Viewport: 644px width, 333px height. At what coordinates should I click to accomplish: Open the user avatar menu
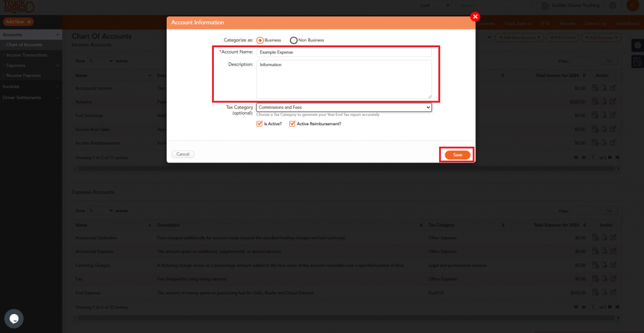tap(633, 5)
